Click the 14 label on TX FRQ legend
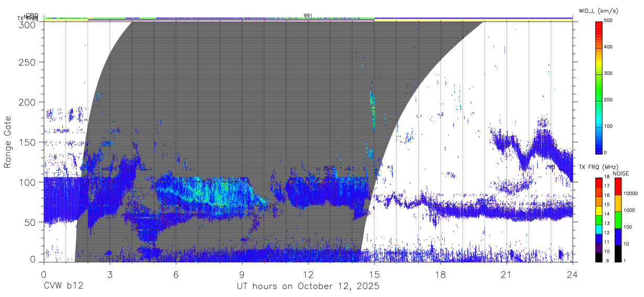Screen dimensions: 644x297 coord(606,214)
